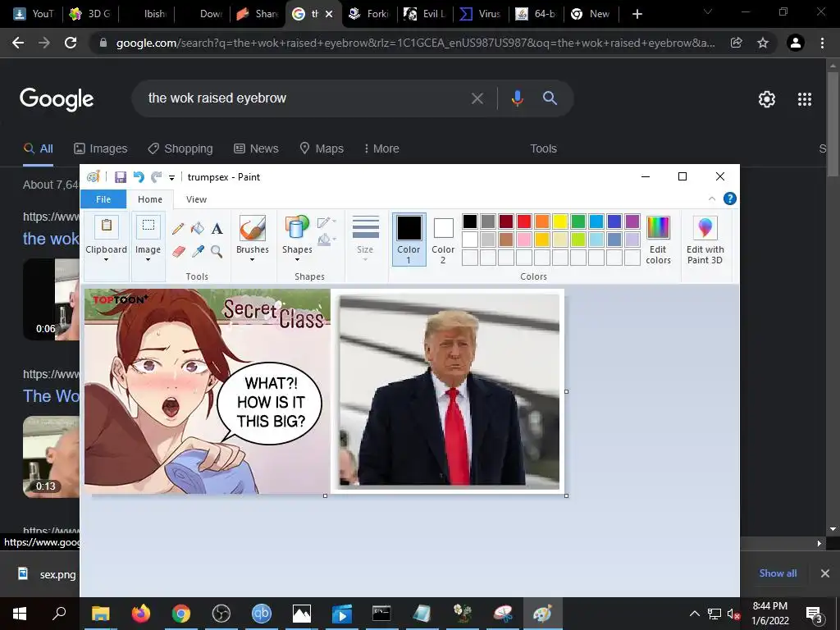Switch to Google News tab

pos(256,148)
